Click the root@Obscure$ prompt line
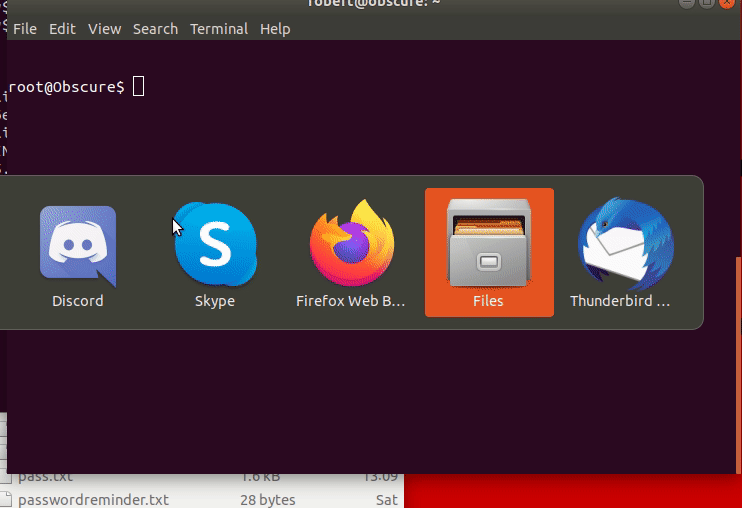 pyautogui.click(x=66, y=87)
